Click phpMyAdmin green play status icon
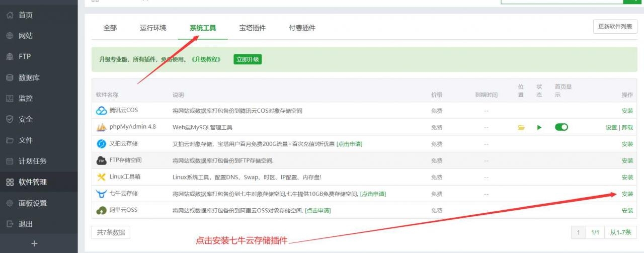This screenshot has height=253, width=644. 539,127
